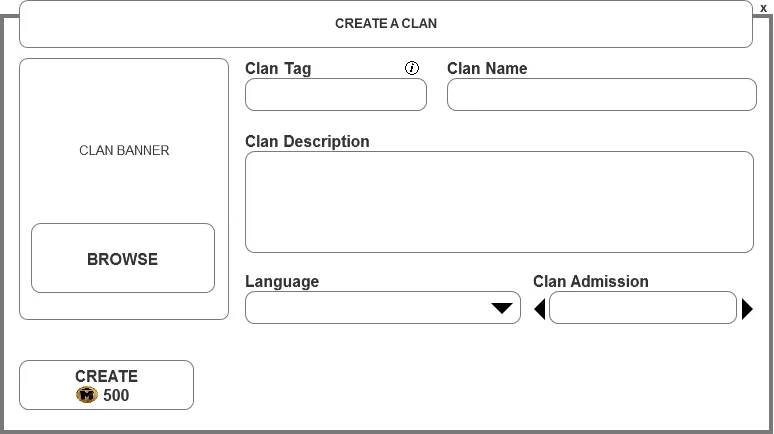This screenshot has height=434, width=774.
Task: Click the CREATE button text
Action: (x=106, y=376)
